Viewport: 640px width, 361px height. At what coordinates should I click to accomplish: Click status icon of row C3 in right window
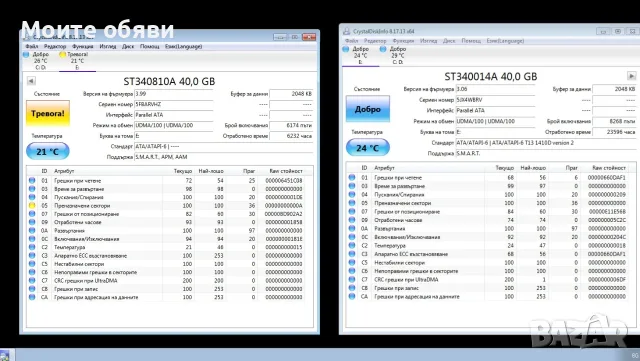[x=352, y=254]
